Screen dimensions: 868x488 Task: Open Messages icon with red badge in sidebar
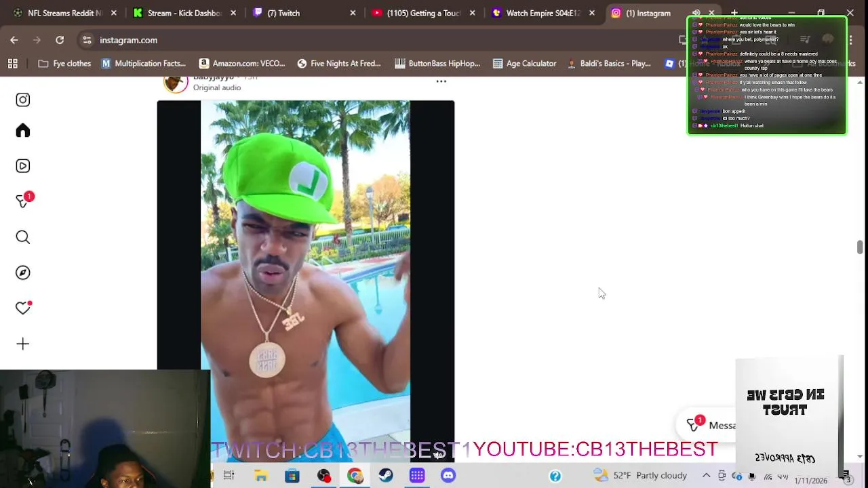(x=24, y=201)
